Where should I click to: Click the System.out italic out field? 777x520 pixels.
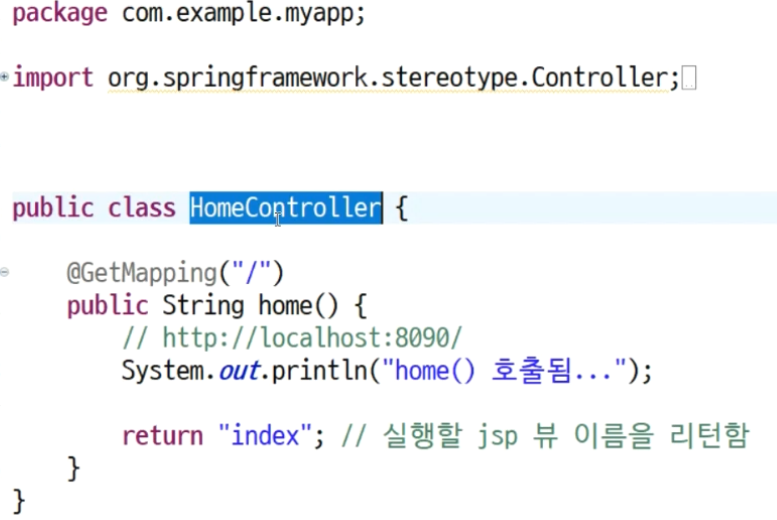[239, 371]
